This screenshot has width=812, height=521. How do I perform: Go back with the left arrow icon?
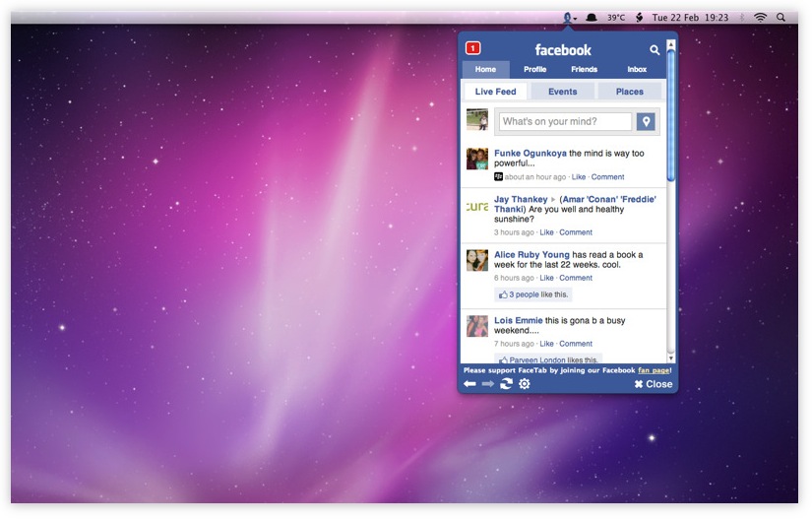469,384
